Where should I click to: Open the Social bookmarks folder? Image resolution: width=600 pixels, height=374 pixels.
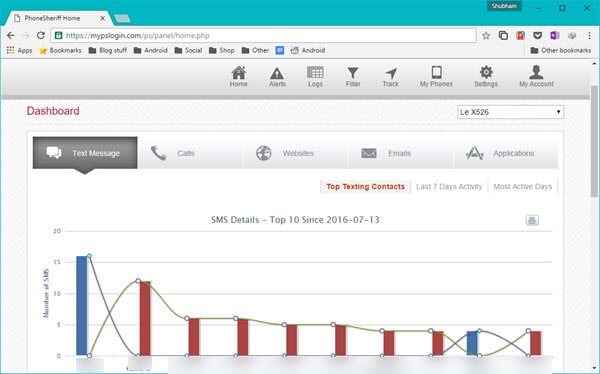[x=188, y=50]
